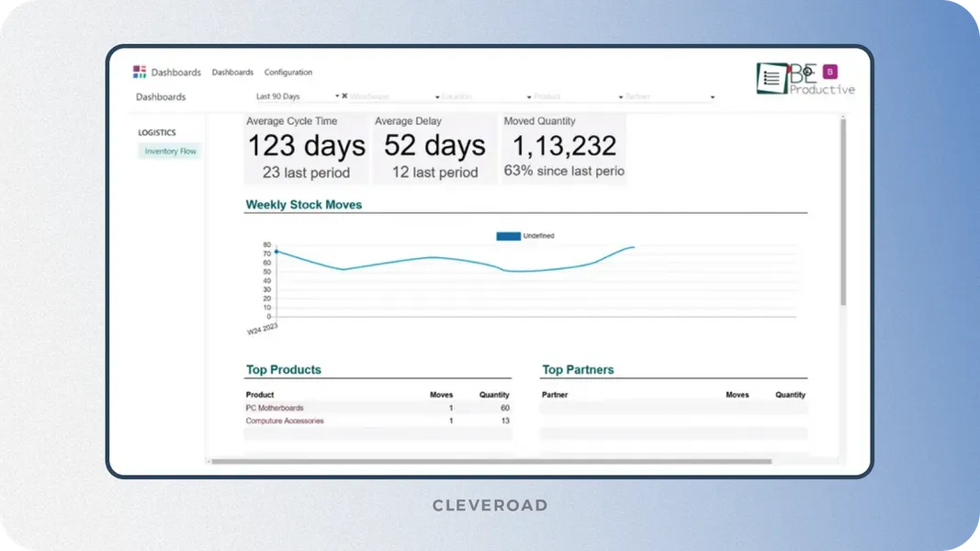Click the Dashboards app grid icon

[x=140, y=73]
